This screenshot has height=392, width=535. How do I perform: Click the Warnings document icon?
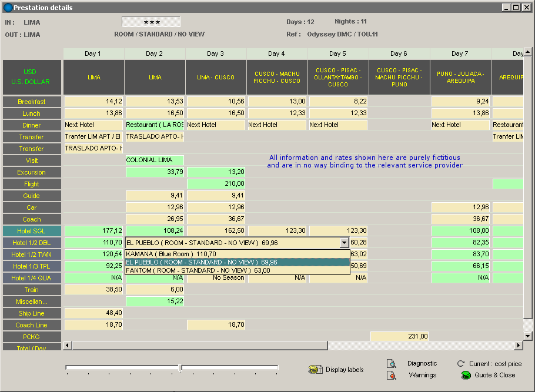pos(391,375)
